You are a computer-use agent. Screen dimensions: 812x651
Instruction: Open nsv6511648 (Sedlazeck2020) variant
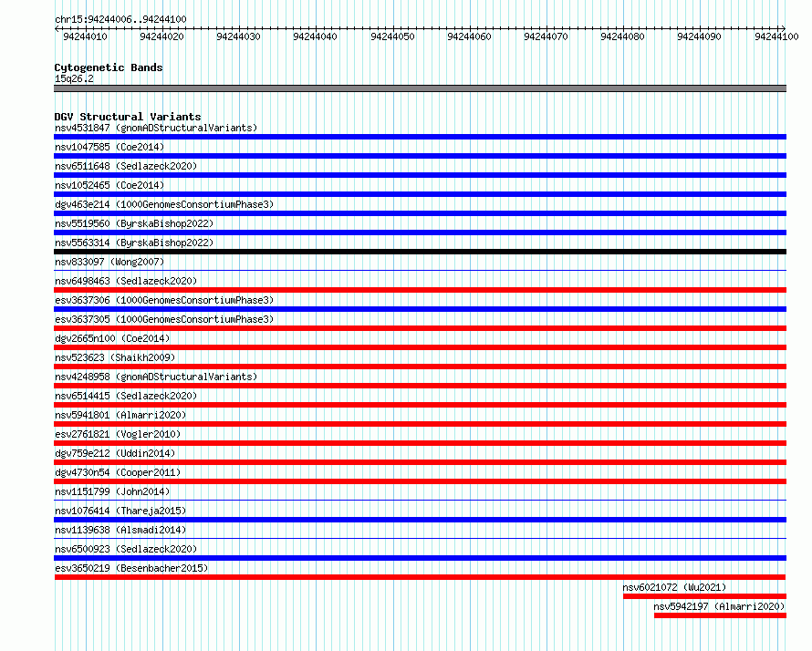click(126, 166)
